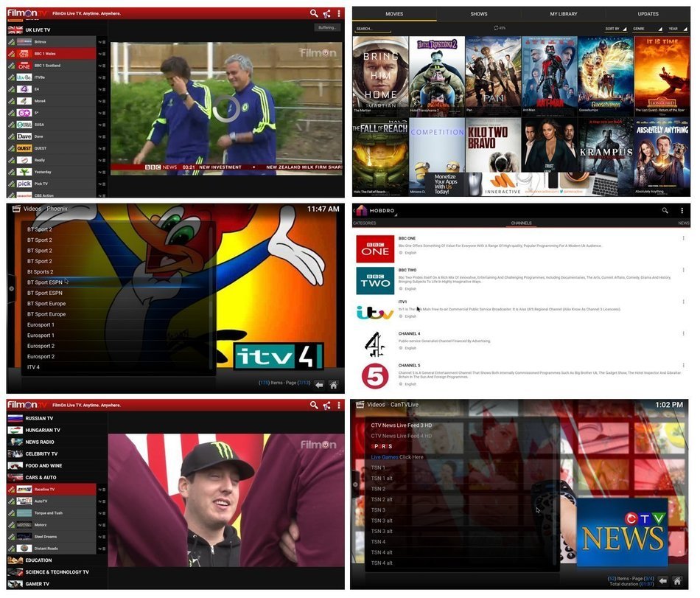Open options menu for Channel 4 row
Screen dimensions: 700x598
pyautogui.click(x=684, y=333)
